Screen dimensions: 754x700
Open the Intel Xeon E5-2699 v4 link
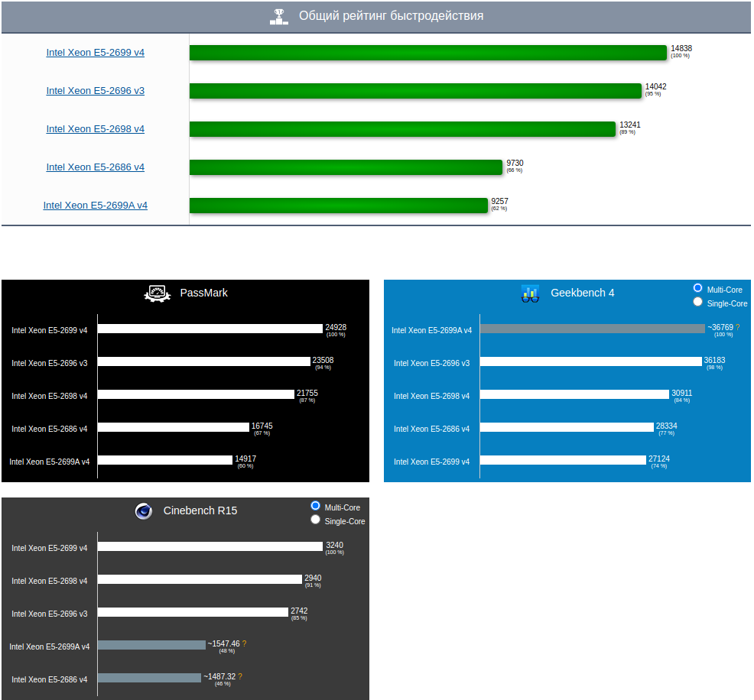(96, 53)
